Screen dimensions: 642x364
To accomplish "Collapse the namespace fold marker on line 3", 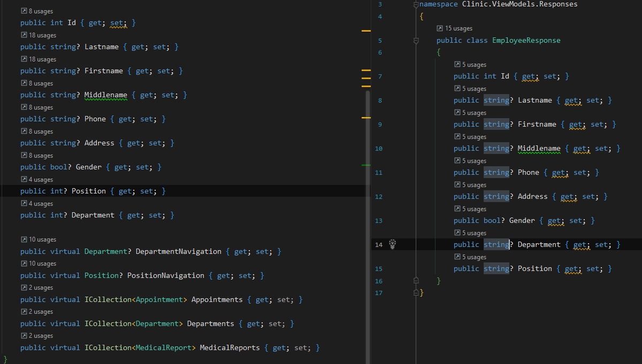I will point(416,4).
